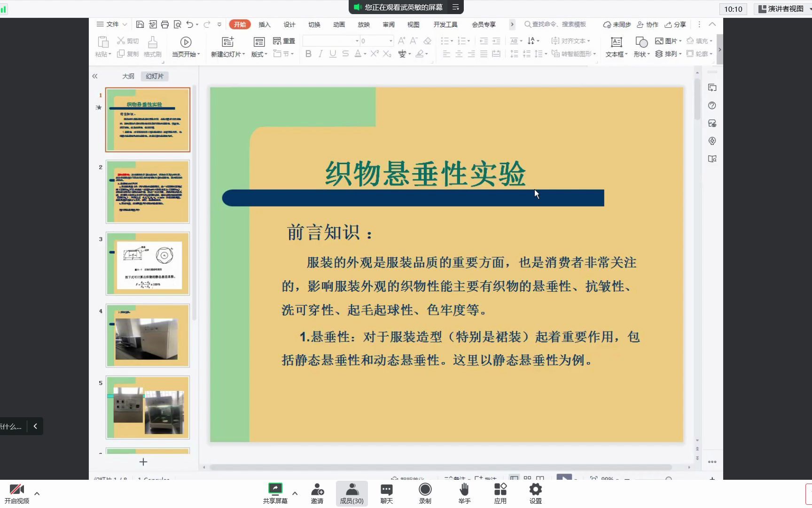
Task: Select slide 3 thumbnail
Action: click(148, 263)
